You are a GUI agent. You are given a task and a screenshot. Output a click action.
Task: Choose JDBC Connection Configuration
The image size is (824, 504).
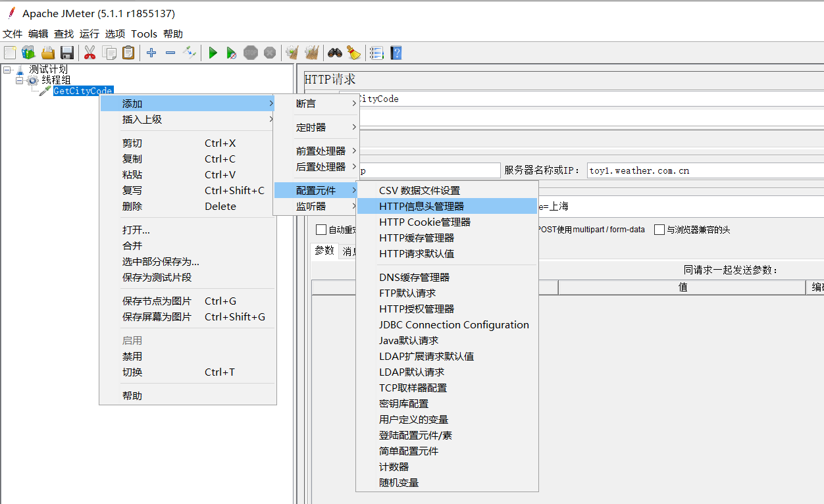(448, 325)
